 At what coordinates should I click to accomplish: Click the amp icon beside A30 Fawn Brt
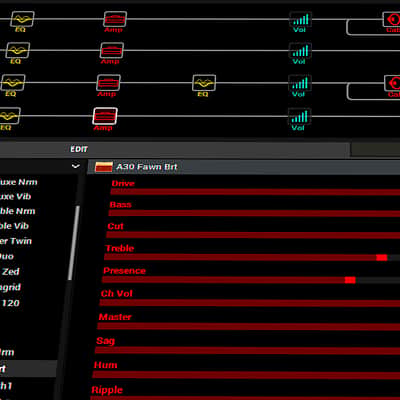click(104, 167)
